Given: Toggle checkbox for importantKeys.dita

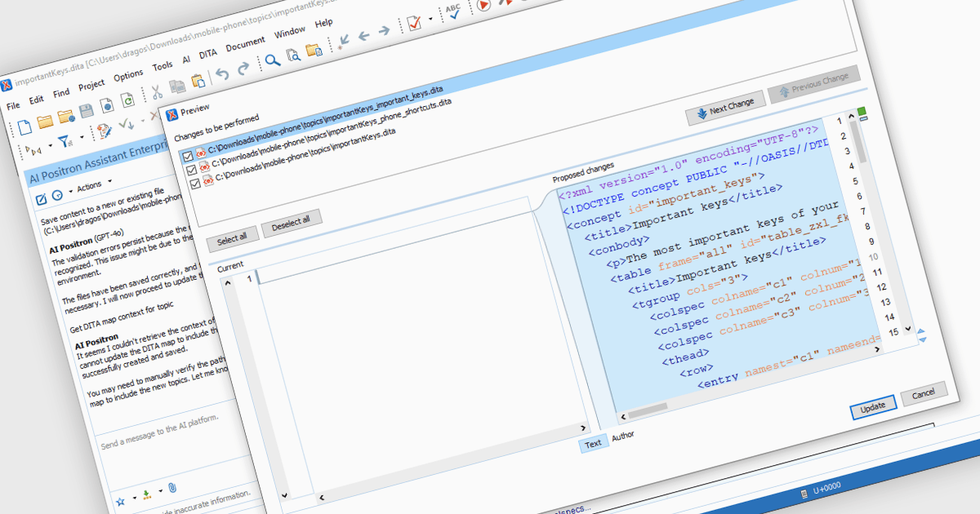Looking at the screenshot, I should pyautogui.click(x=195, y=184).
